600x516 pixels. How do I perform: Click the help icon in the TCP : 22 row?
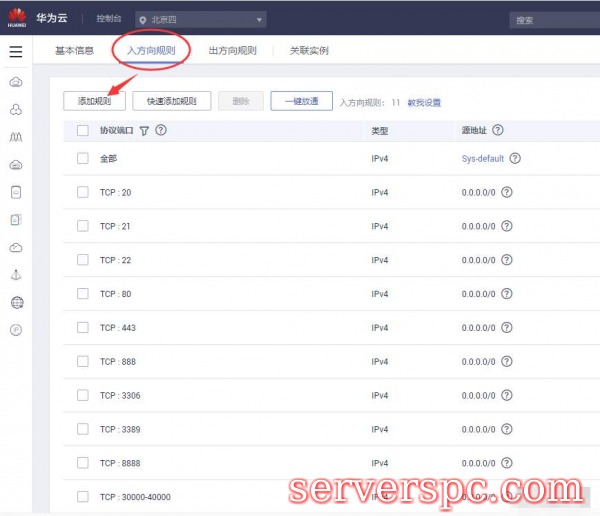click(506, 260)
